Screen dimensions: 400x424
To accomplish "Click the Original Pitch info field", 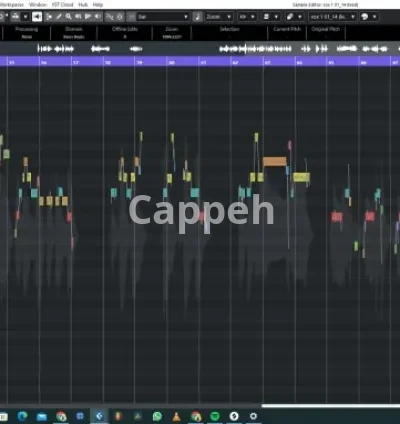I will point(326,33).
